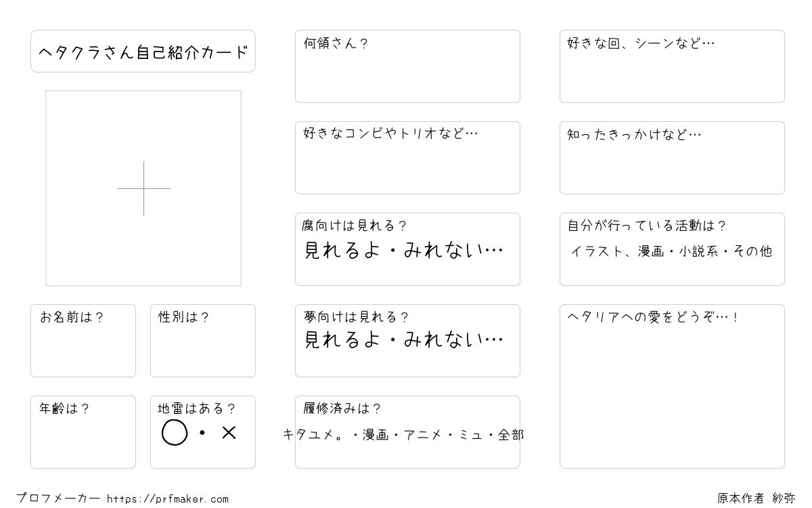Choose 見れるよ・みれない under 腐向けは見れる？
The height and width of the screenshot is (508, 812).
point(404,251)
